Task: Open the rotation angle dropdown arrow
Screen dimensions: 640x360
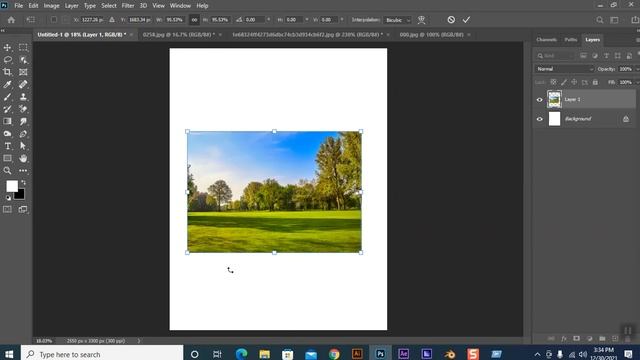Action: [268, 20]
